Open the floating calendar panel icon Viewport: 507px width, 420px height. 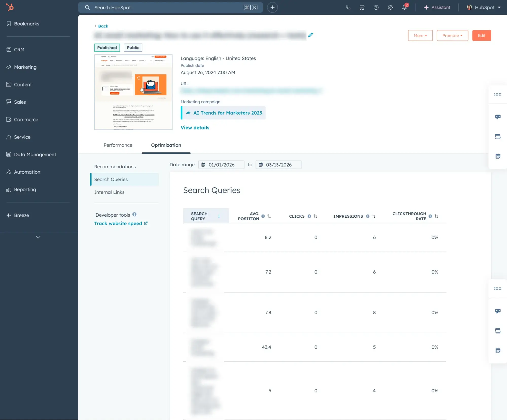click(x=498, y=156)
